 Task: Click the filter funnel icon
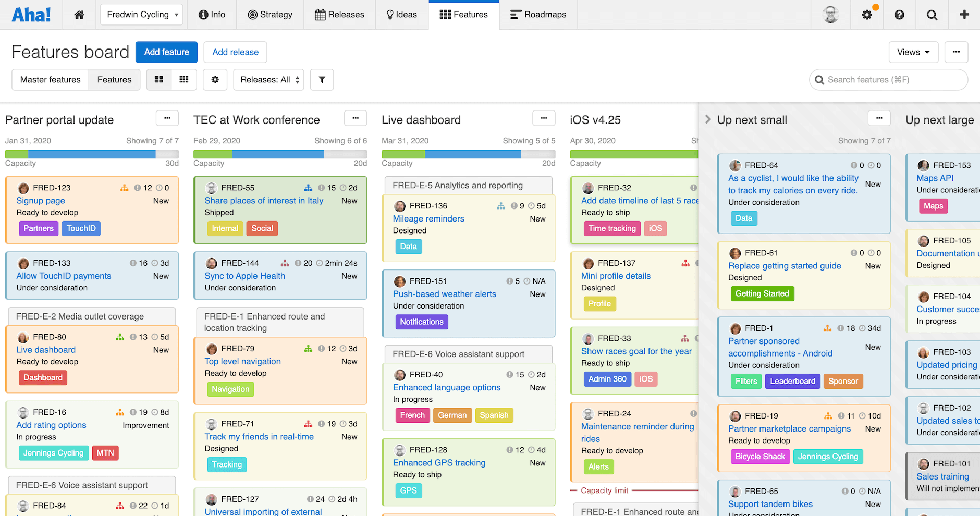(x=322, y=79)
